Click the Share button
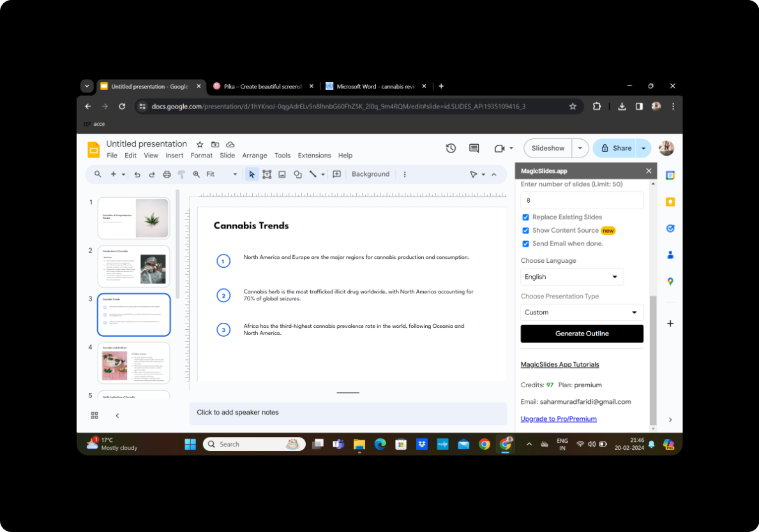Viewport: 759px width, 532px height. click(x=616, y=149)
